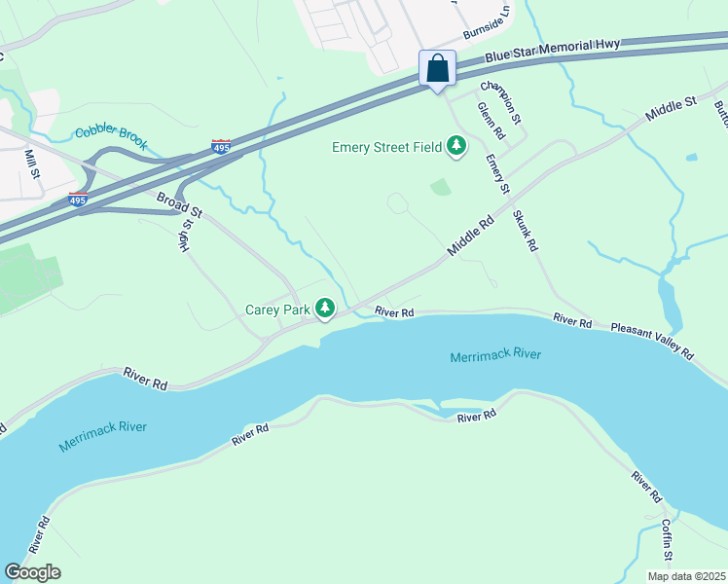Click the Blue Star Memorial Hwy label
The height and width of the screenshot is (584, 728).
pos(553,51)
